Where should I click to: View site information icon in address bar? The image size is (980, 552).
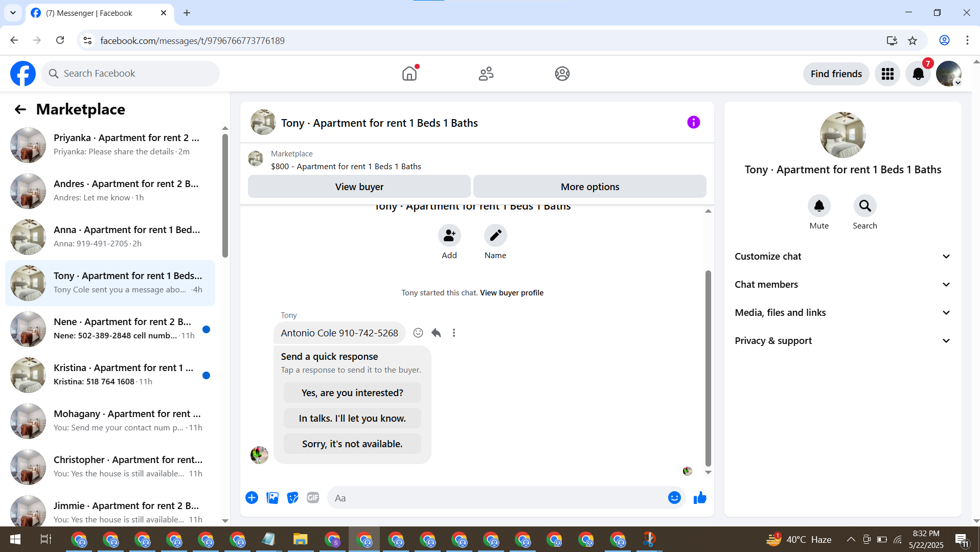click(x=87, y=40)
